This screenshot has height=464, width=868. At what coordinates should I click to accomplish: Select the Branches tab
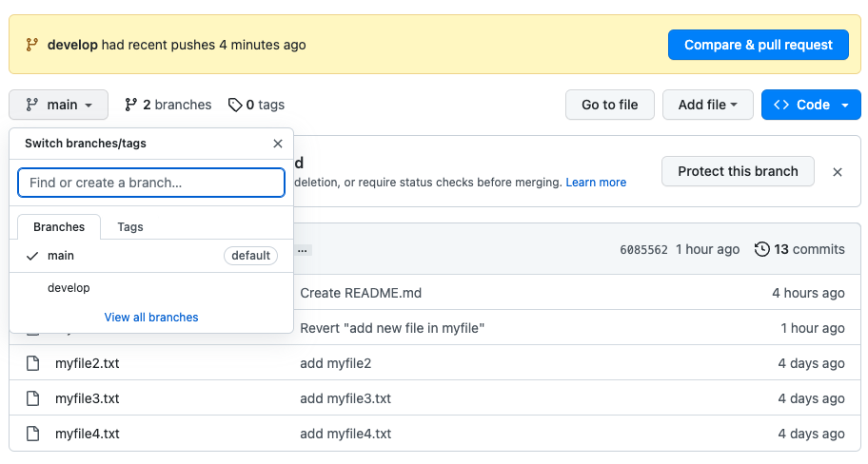pos(59,227)
